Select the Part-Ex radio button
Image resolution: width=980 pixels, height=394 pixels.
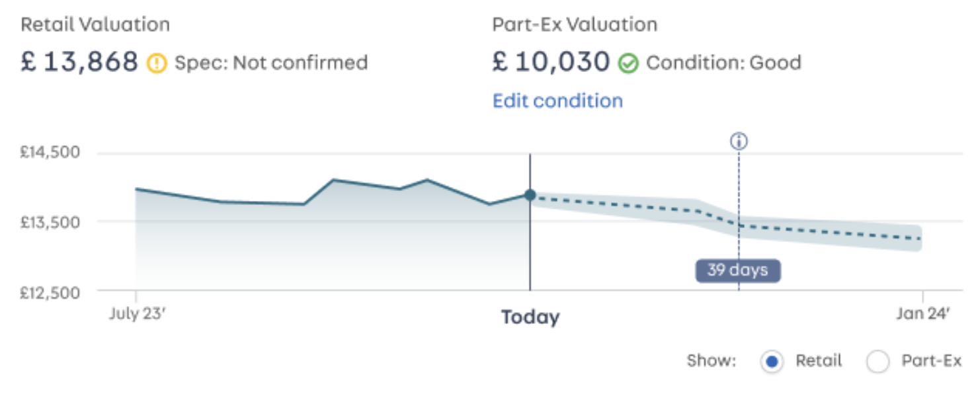[x=878, y=362]
